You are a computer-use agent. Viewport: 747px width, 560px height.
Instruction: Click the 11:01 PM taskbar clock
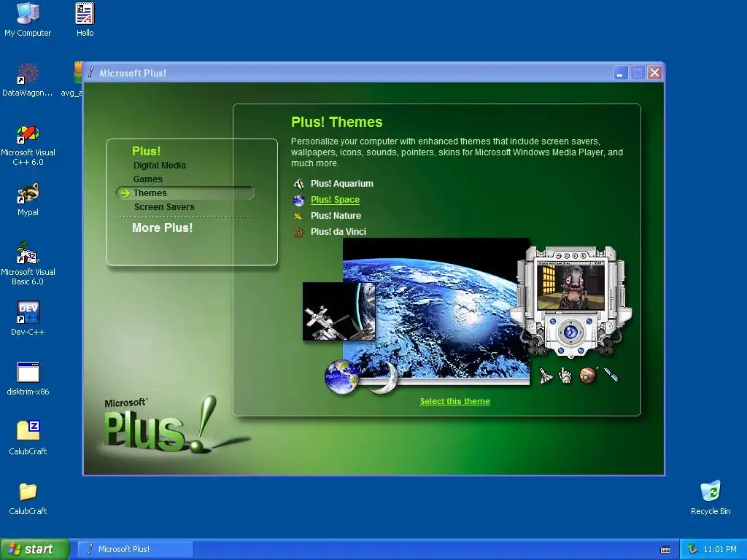tap(719, 549)
